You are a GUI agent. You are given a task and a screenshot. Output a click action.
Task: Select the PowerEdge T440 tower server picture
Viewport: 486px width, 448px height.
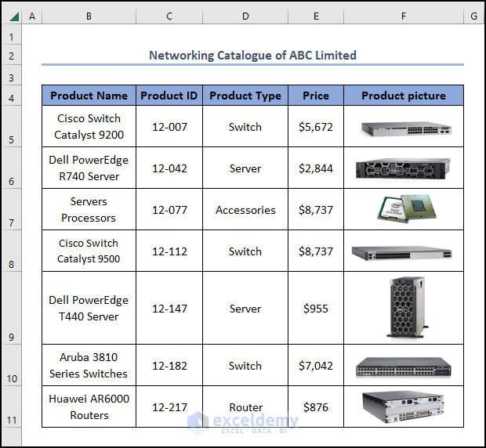pos(408,307)
